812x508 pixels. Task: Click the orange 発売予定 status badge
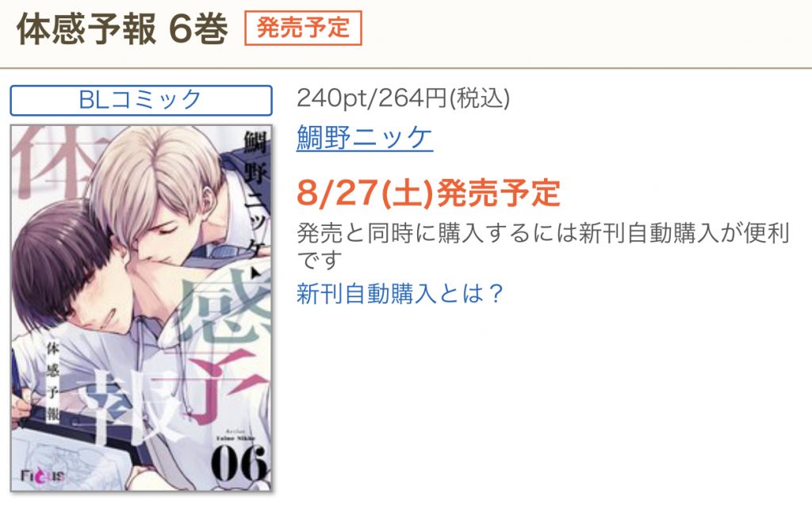303,28
